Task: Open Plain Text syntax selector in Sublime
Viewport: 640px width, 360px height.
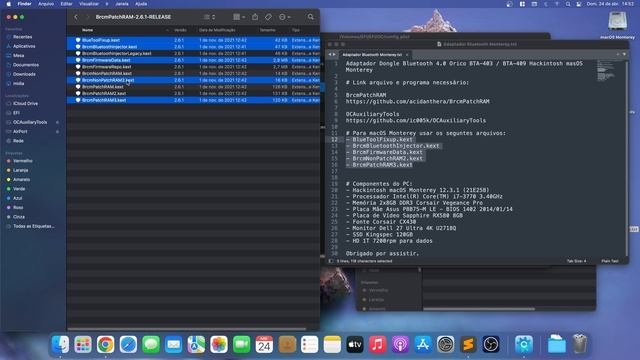Action: [x=609, y=261]
